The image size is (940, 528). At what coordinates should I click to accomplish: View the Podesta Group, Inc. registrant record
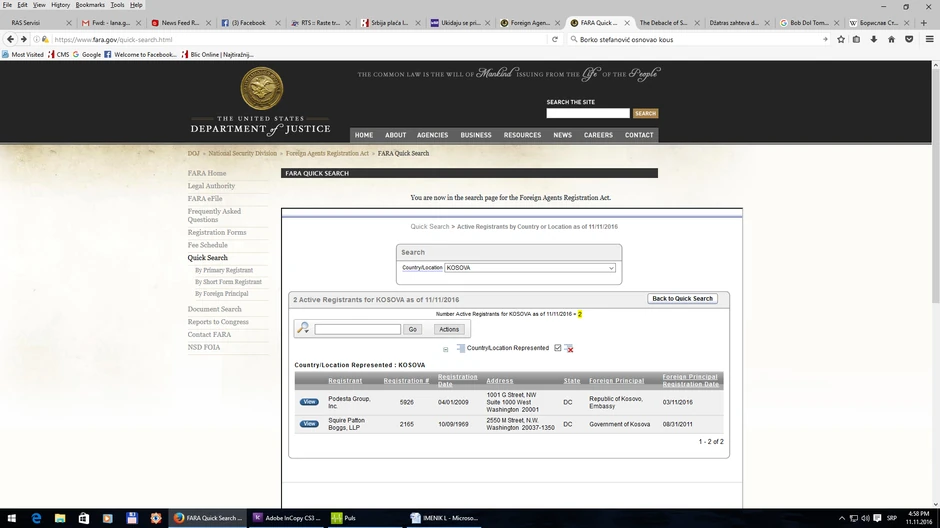[309, 402]
